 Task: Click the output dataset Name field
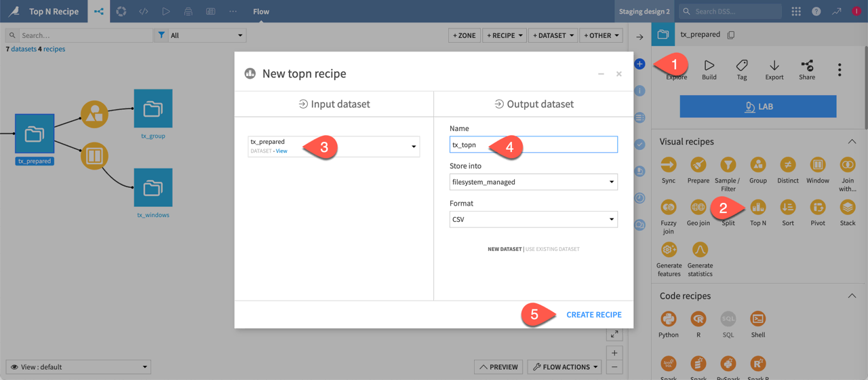534,145
